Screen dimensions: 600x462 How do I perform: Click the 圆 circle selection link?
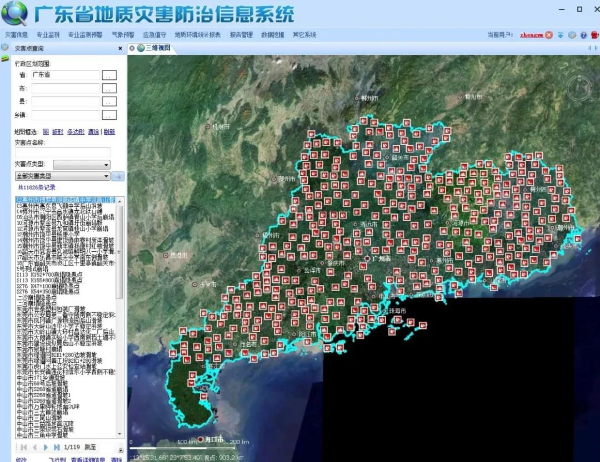[46, 132]
